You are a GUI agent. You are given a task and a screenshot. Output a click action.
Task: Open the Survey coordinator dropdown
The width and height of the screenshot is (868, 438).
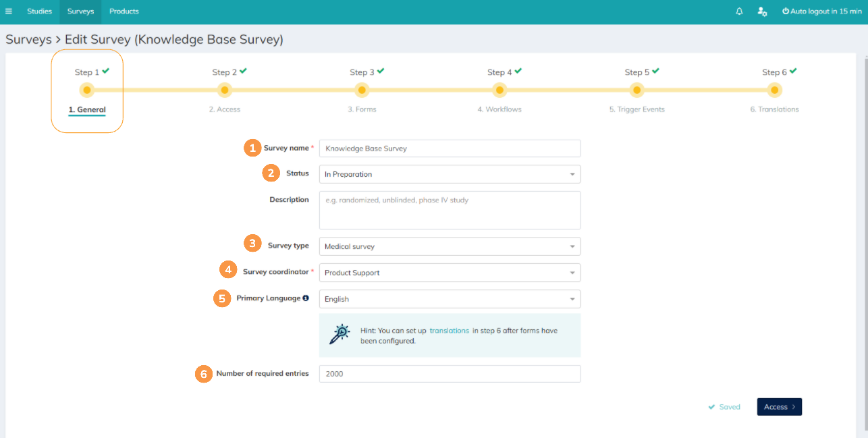(450, 273)
